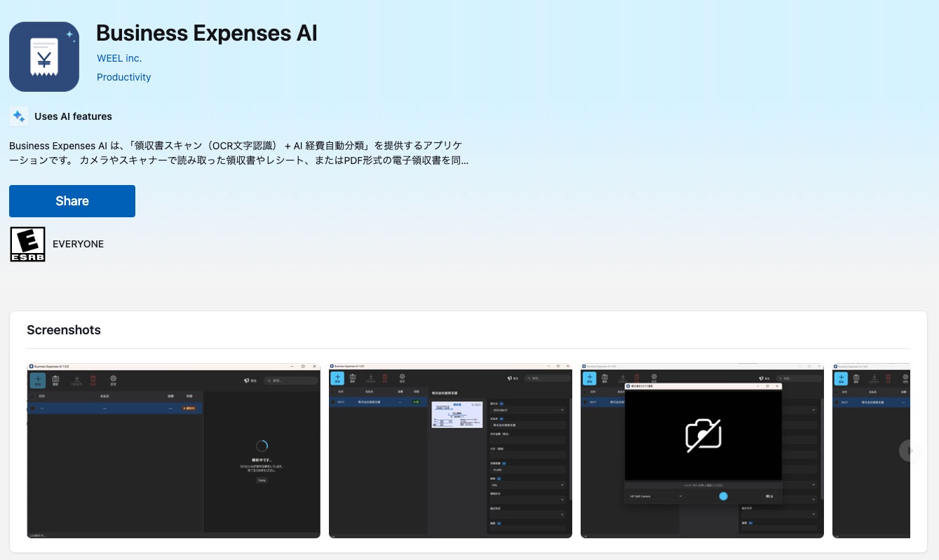The width and height of the screenshot is (939, 560).
Task: Click the blue Share button
Action: click(x=72, y=201)
